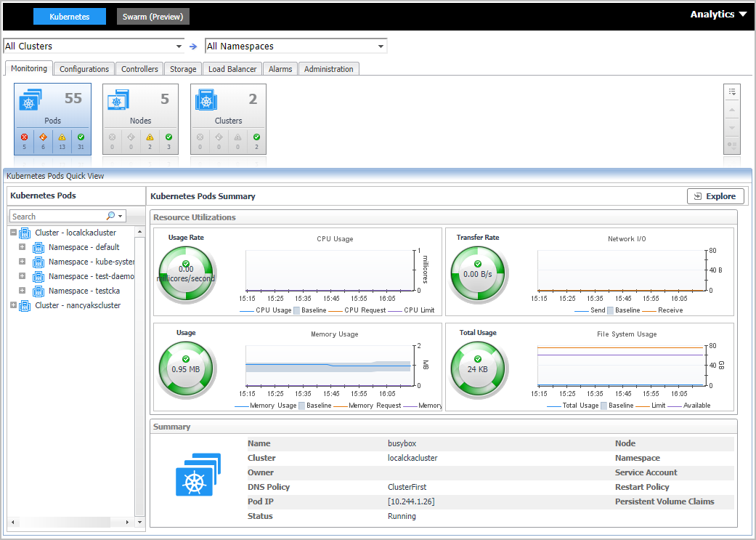Screen dimensions: 756x540
Task: Click the fatal alarm icon under Pods
Action: pyautogui.click(x=24, y=137)
